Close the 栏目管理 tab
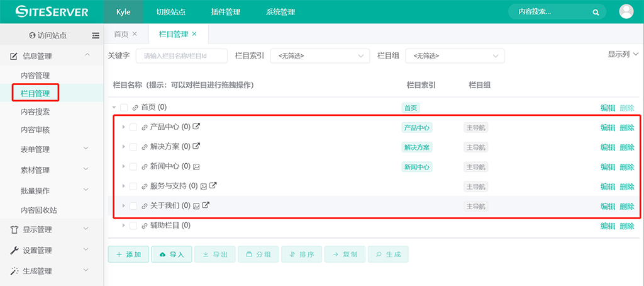 (x=194, y=34)
